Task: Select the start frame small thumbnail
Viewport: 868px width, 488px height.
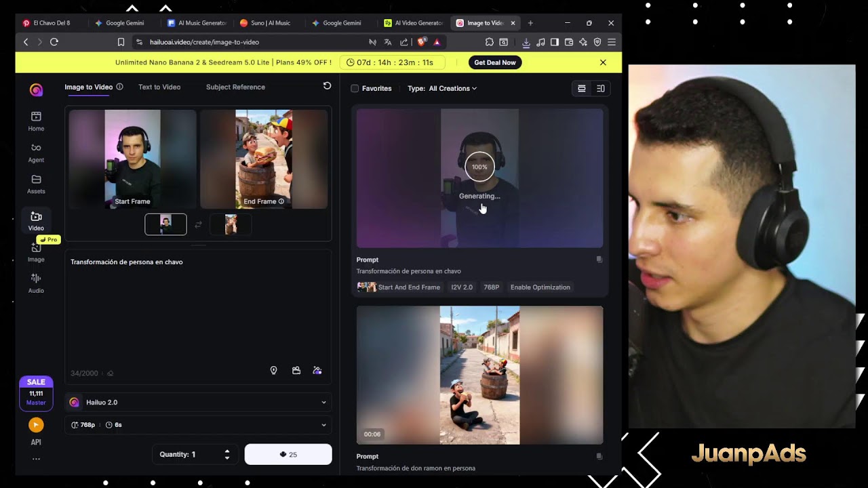Action: point(165,224)
